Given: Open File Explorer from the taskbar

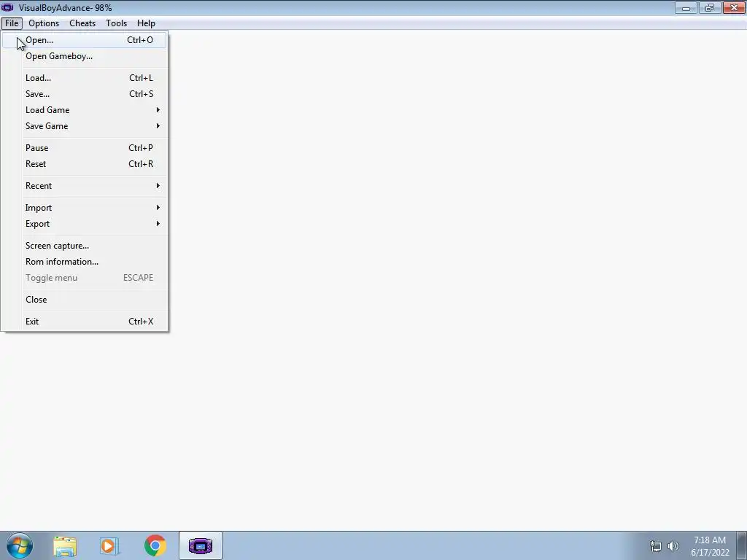Looking at the screenshot, I should tap(65, 546).
